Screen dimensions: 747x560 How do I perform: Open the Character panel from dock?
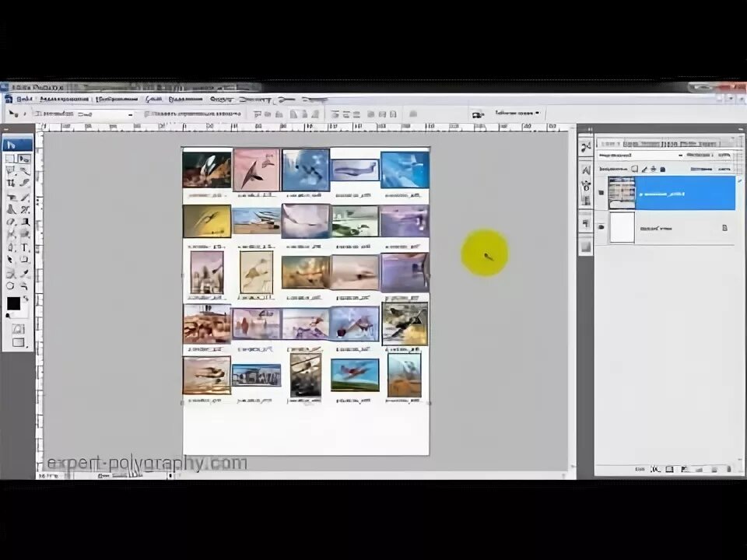586,170
